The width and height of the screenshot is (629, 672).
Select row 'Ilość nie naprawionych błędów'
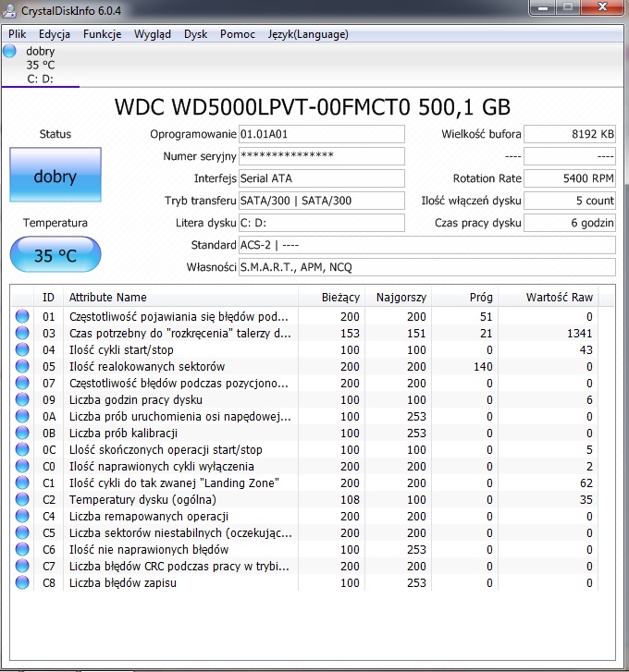[305, 549]
